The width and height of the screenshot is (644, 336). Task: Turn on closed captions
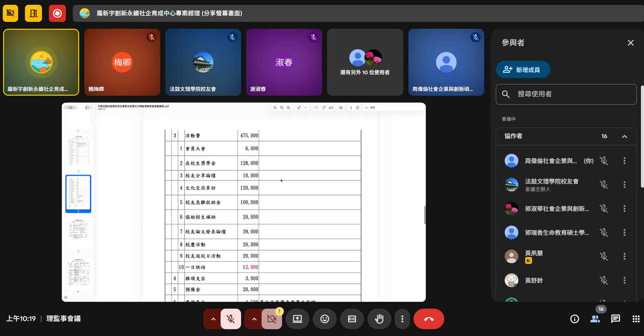click(352, 319)
